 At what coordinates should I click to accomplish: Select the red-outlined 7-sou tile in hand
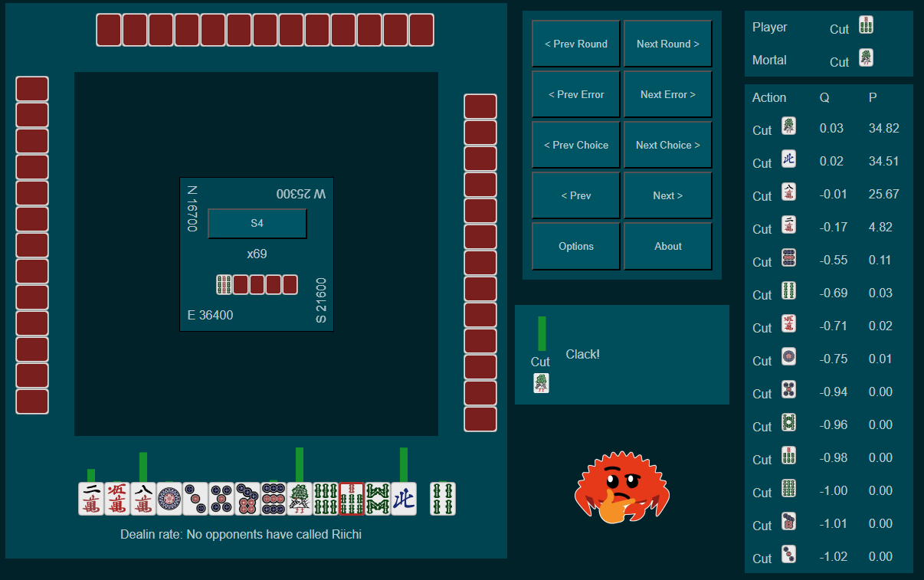(352, 499)
